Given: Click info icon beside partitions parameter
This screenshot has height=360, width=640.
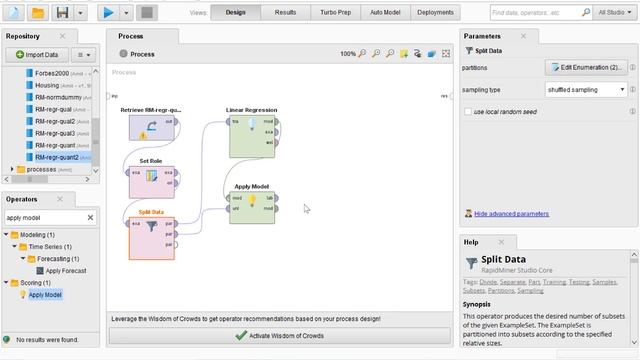Looking at the screenshot, I should pyautogui.click(x=632, y=67).
